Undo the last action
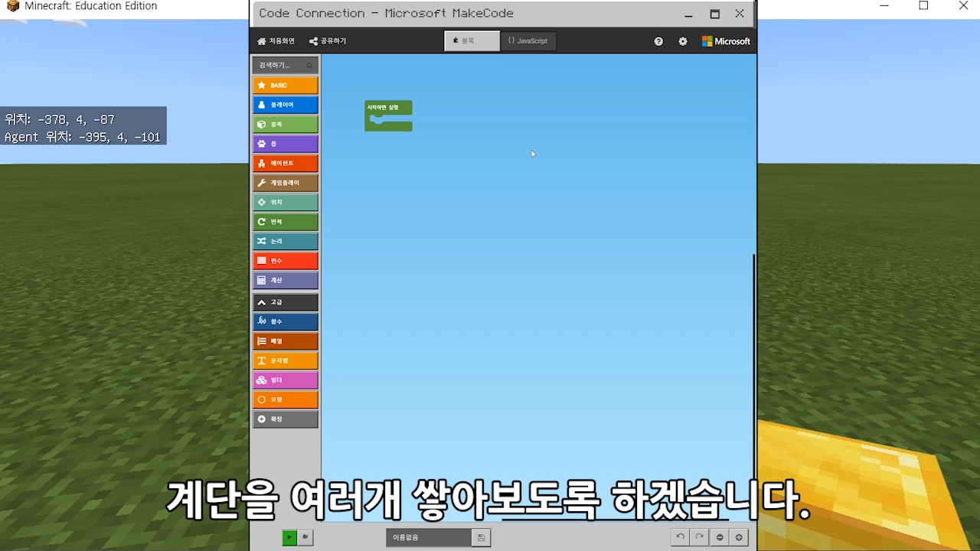 [680, 537]
